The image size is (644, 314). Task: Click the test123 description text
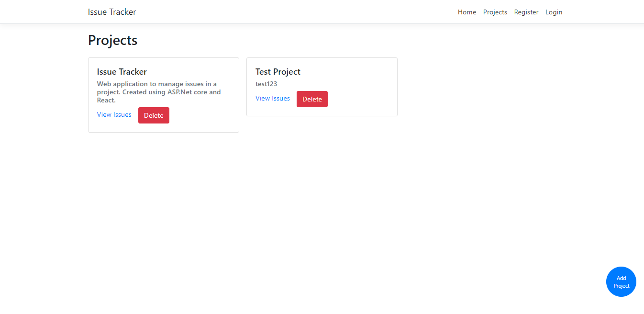[x=266, y=84]
